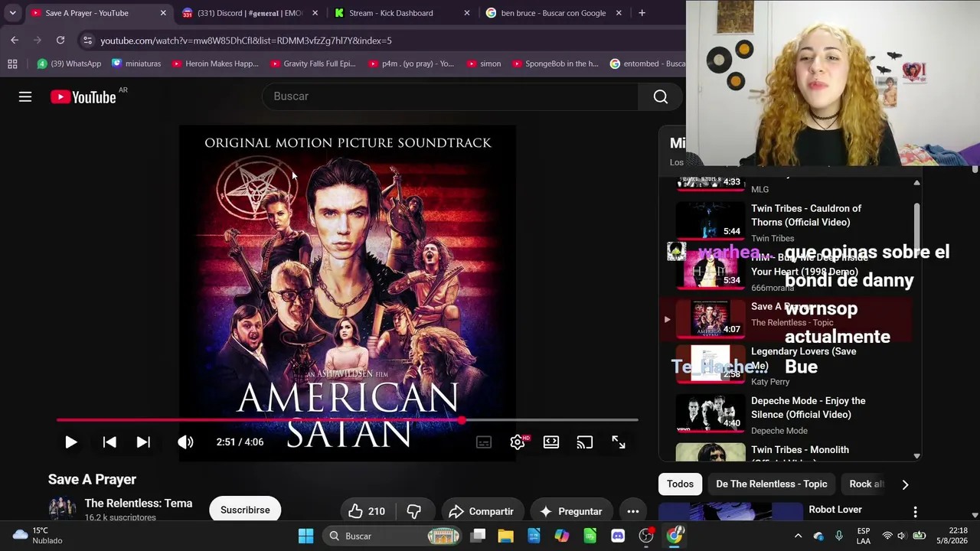
Task: Open the OneDrive cloud tray icon
Action: click(x=818, y=536)
